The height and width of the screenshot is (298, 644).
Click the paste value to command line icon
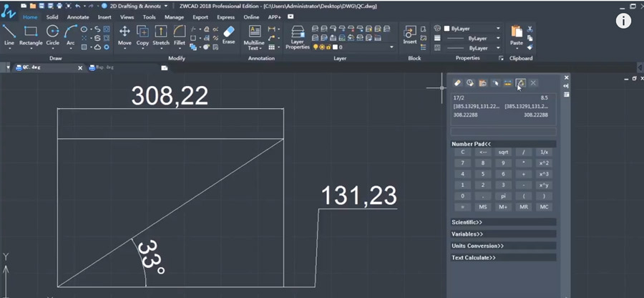tap(483, 83)
